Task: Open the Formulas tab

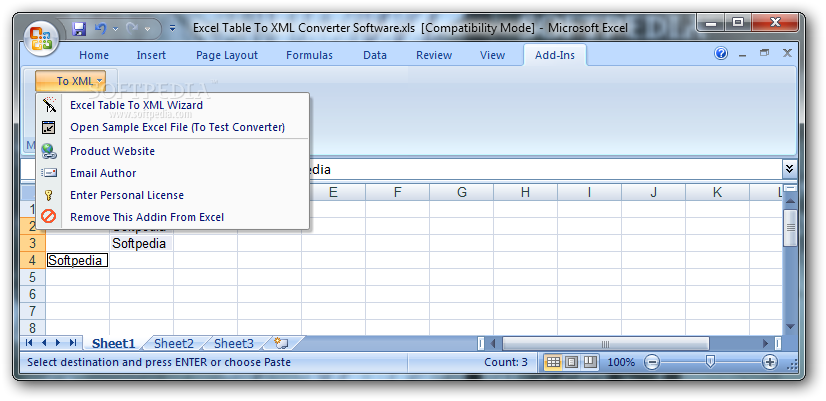Action: pos(309,55)
